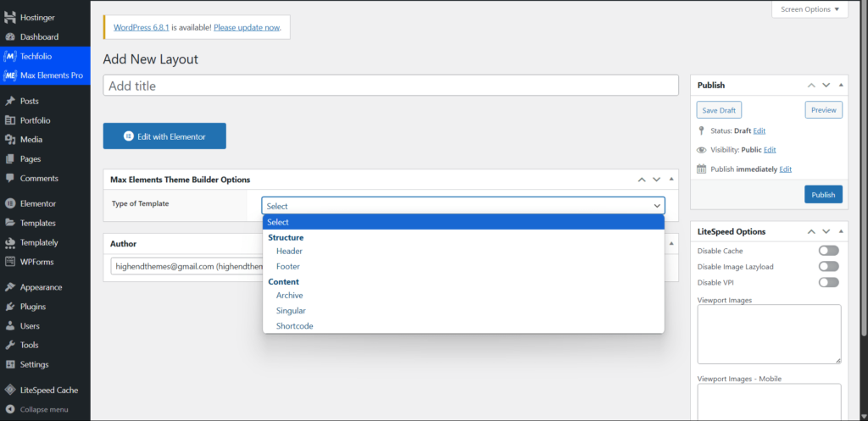Image resolution: width=868 pixels, height=421 pixels.
Task: Pick the highlighted Select option in the list
Action: pos(464,222)
